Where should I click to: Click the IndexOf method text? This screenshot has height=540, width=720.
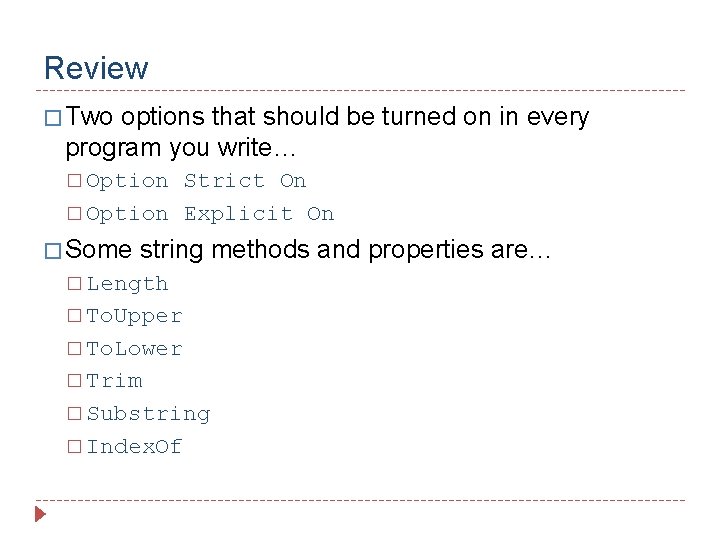pos(134,447)
